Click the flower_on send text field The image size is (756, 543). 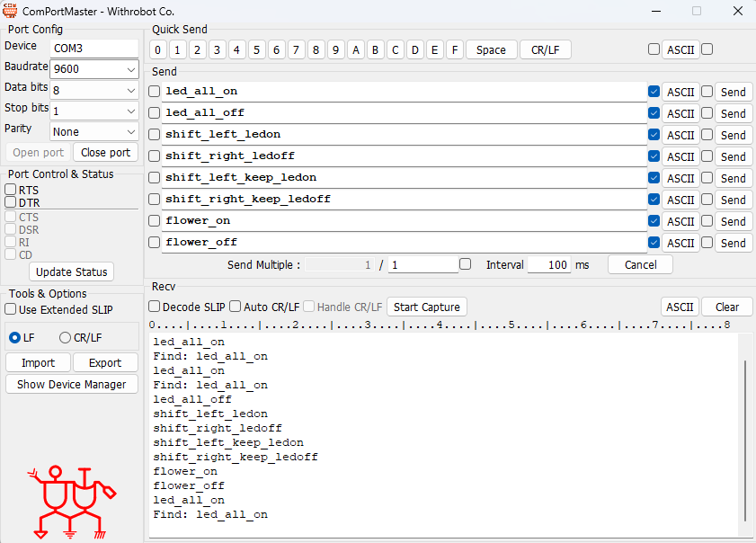404,221
